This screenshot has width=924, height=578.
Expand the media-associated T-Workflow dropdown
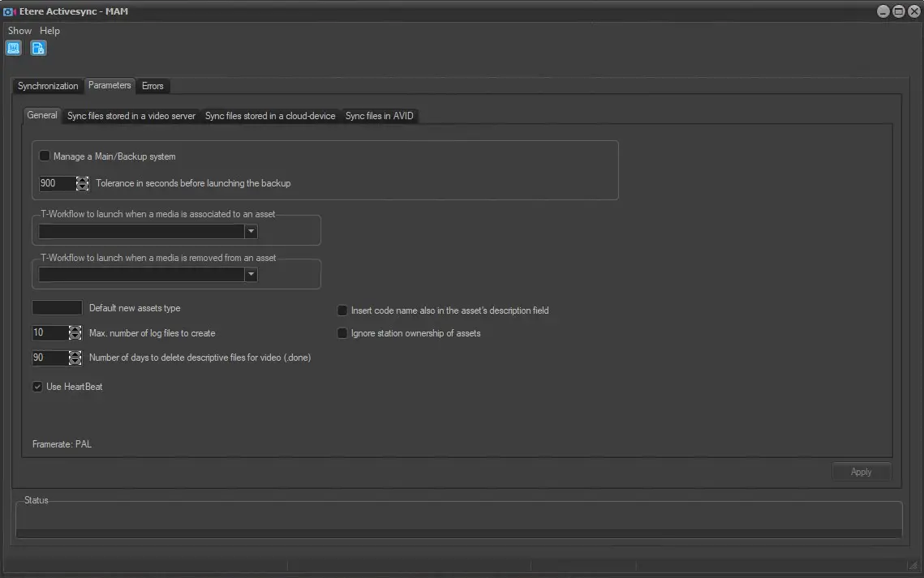click(251, 231)
